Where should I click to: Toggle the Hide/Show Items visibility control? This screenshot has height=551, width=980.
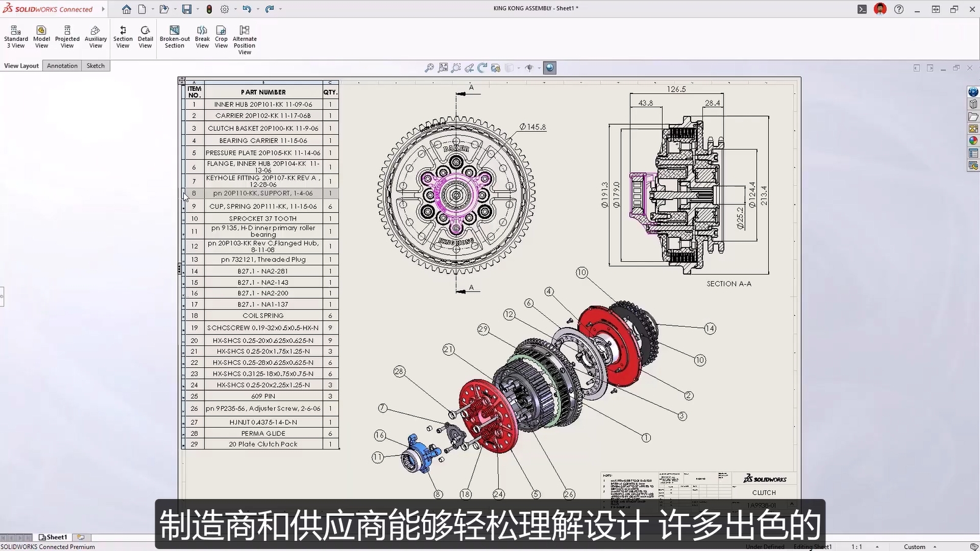(529, 68)
